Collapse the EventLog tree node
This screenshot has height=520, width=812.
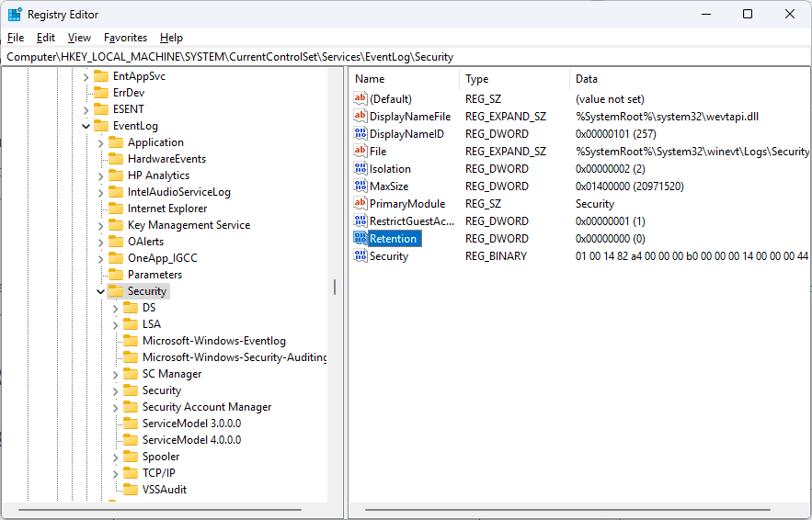[x=86, y=126]
